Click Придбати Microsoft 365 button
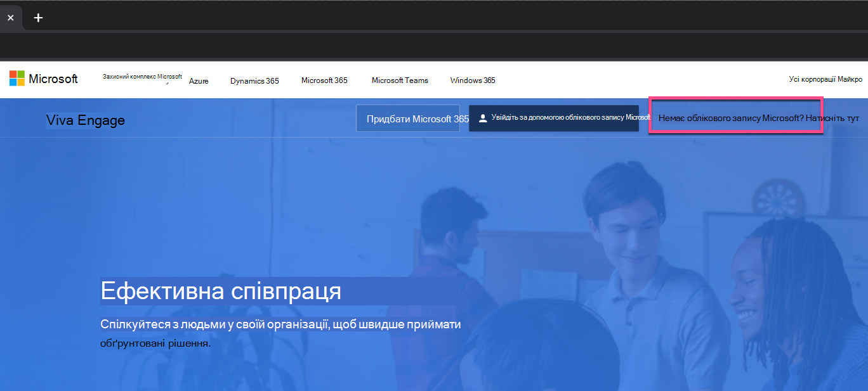The image size is (868, 391). [408, 119]
